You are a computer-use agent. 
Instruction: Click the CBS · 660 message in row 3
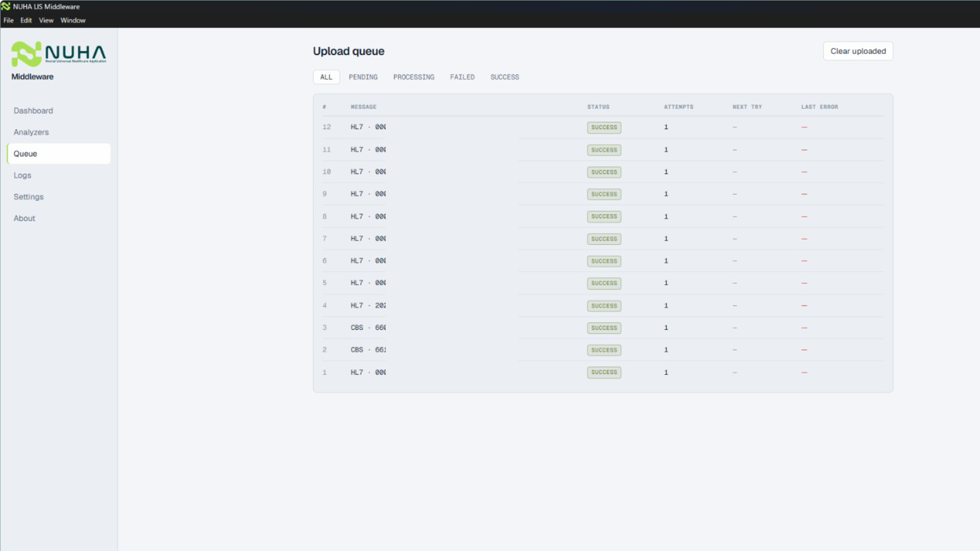368,328
